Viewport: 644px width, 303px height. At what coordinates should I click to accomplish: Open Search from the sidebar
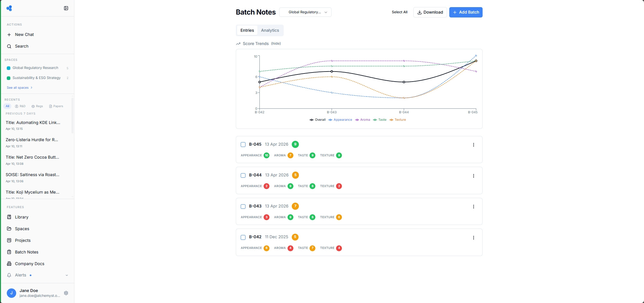click(x=22, y=46)
